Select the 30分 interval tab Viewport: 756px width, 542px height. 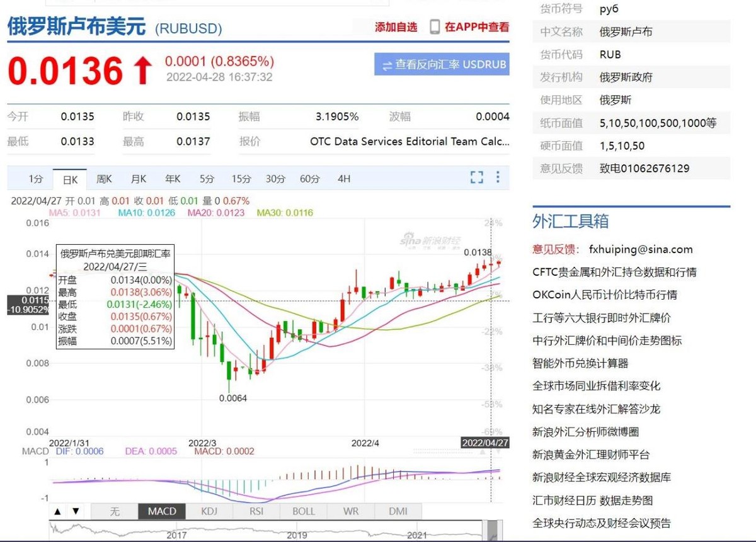coord(275,179)
